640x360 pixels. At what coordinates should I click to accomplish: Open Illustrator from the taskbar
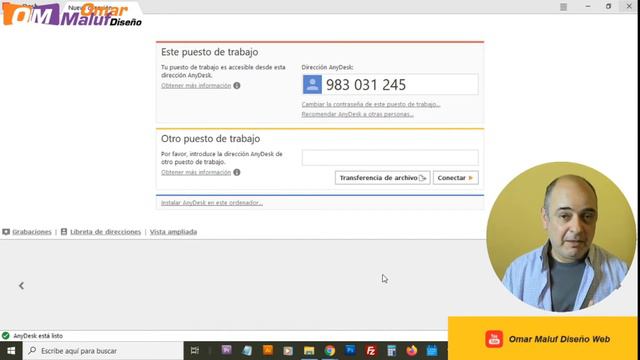point(268,350)
